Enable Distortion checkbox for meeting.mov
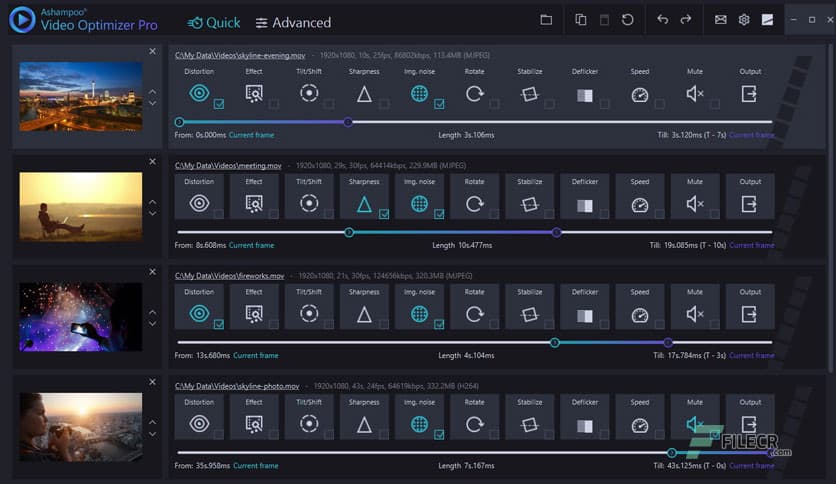 click(219, 214)
